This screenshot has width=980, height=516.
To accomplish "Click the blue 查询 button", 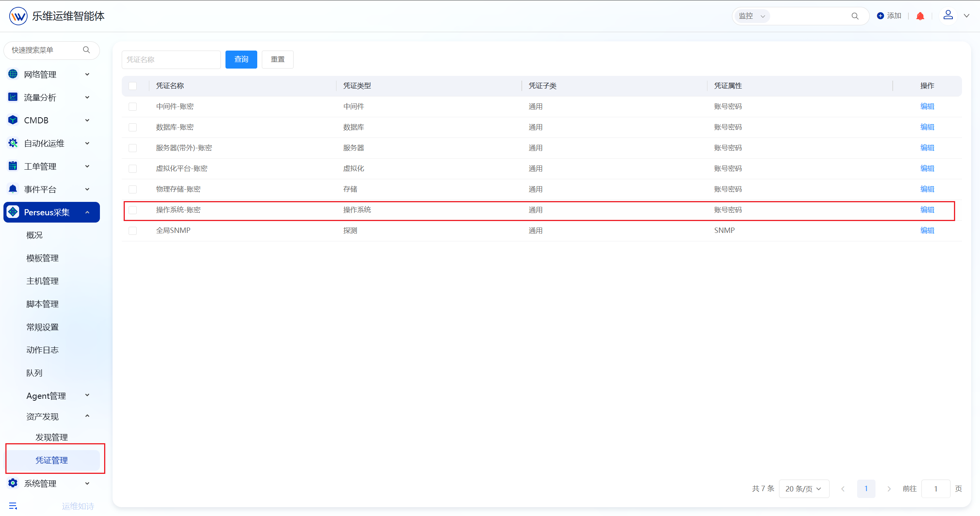I will click(x=241, y=59).
